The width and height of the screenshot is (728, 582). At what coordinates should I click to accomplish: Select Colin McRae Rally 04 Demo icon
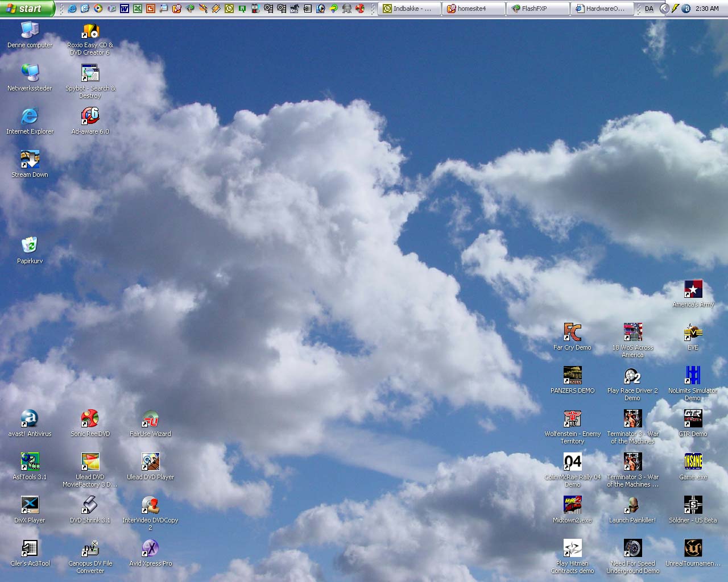pos(572,471)
